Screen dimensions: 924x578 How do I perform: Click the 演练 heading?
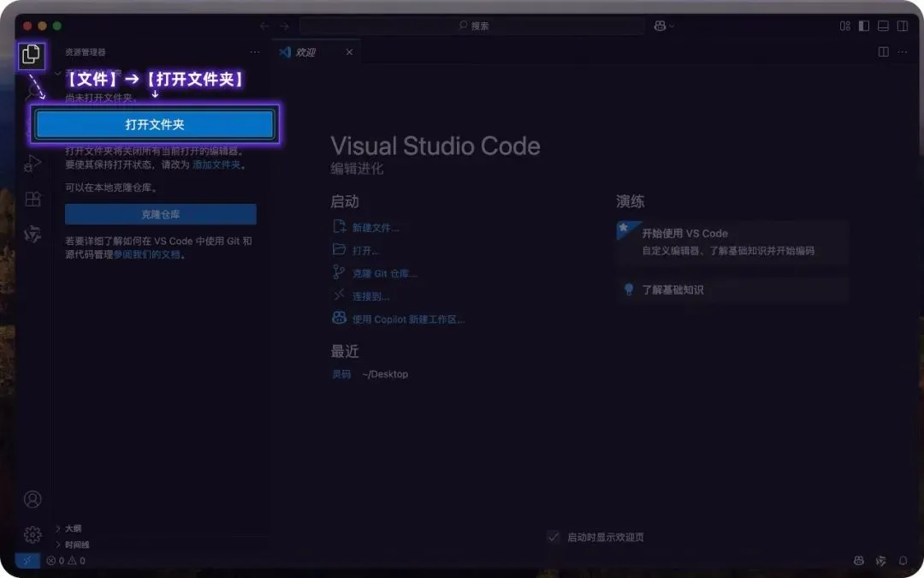click(630, 201)
